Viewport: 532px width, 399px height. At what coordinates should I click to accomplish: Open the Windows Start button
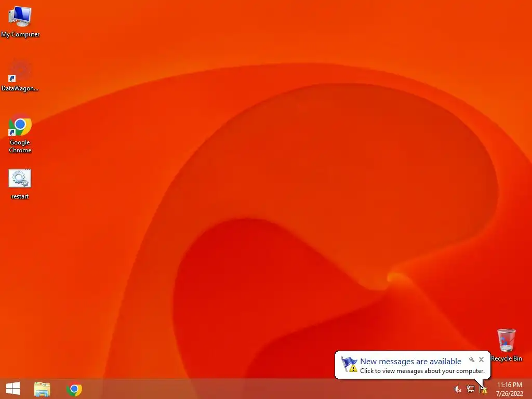[13, 389]
